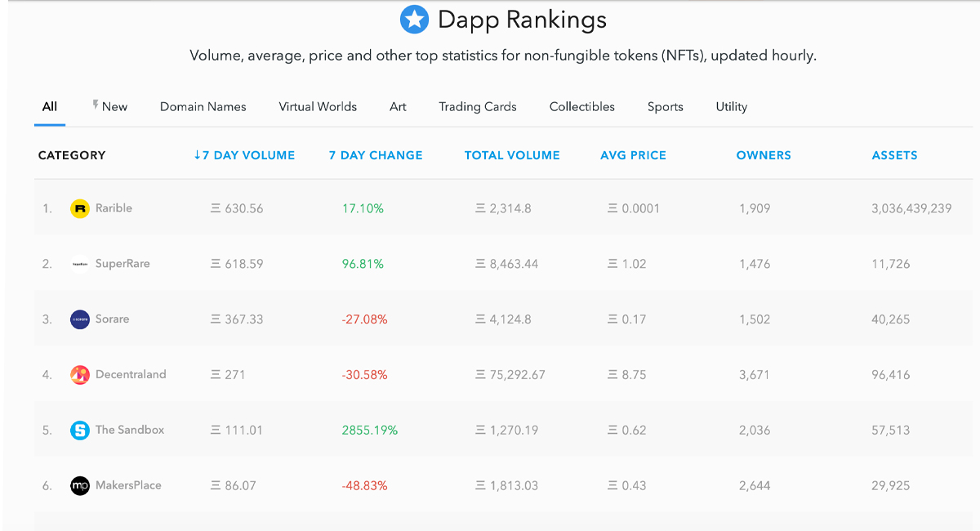The height and width of the screenshot is (531, 980).
Task: Click the SuperRare logo icon
Action: [x=79, y=264]
